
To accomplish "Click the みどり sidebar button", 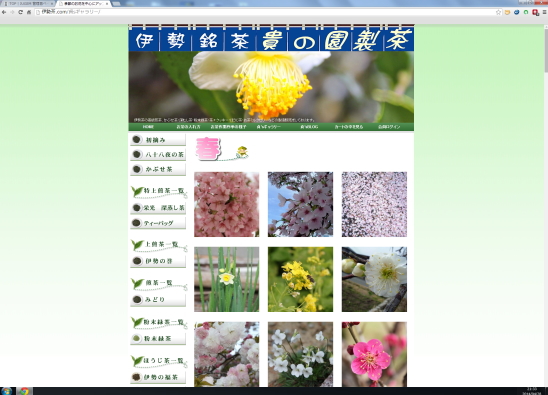I will pos(158,300).
